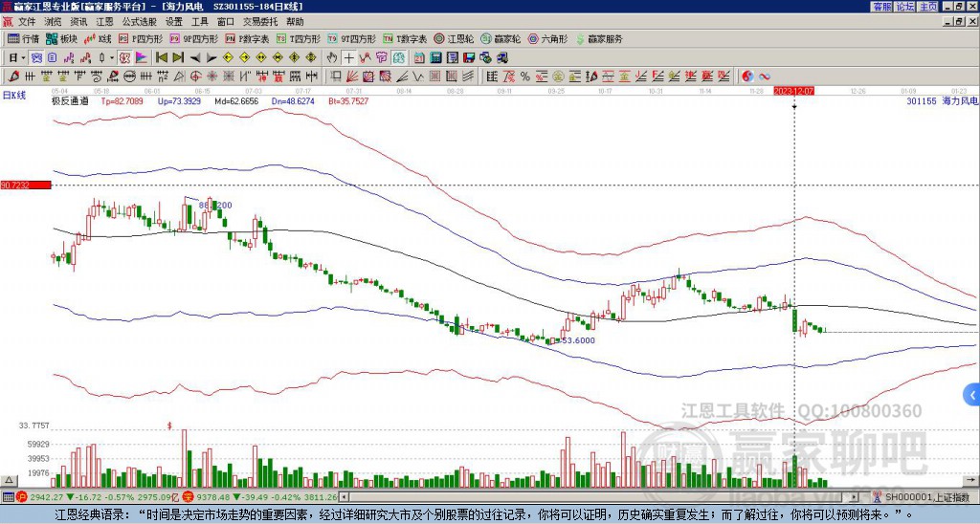This screenshot has width=980, height=524.
Task: Open the 9T四方形 tool
Action: pos(351,38)
